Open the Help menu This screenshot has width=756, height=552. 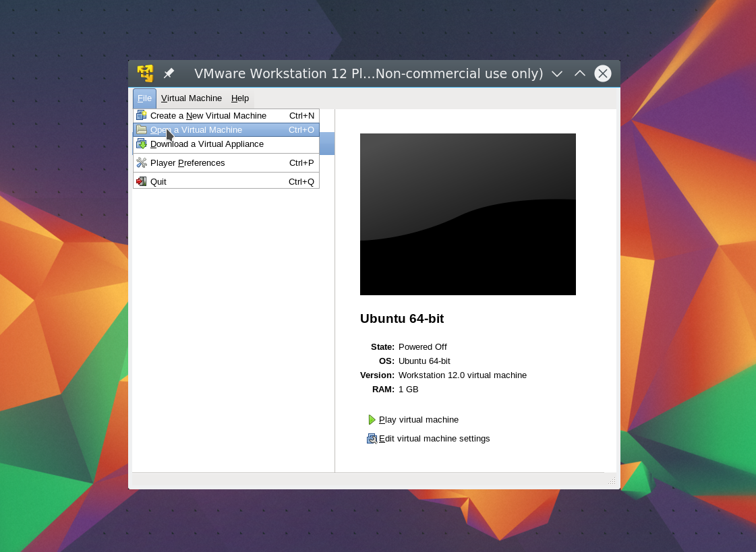pyautogui.click(x=240, y=98)
